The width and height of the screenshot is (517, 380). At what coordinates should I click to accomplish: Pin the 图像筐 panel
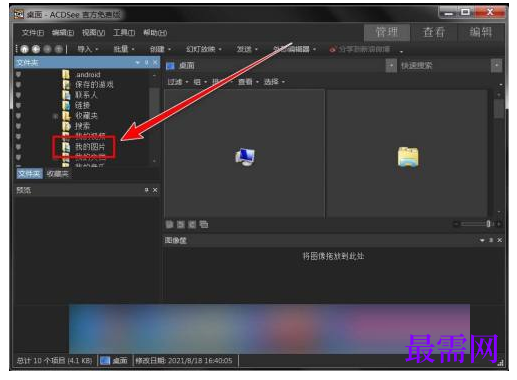coord(491,240)
